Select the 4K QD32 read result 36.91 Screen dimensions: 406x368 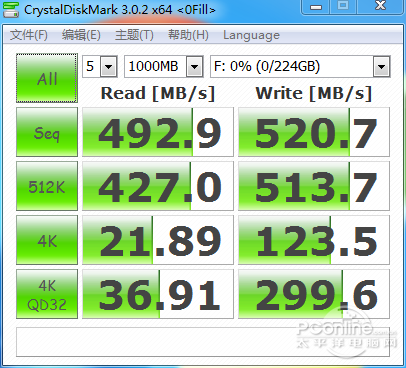point(158,294)
